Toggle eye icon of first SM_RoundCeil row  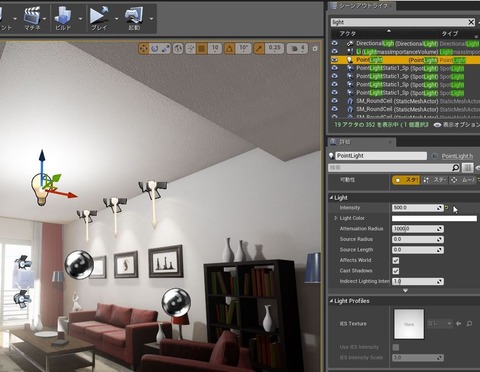(x=334, y=101)
